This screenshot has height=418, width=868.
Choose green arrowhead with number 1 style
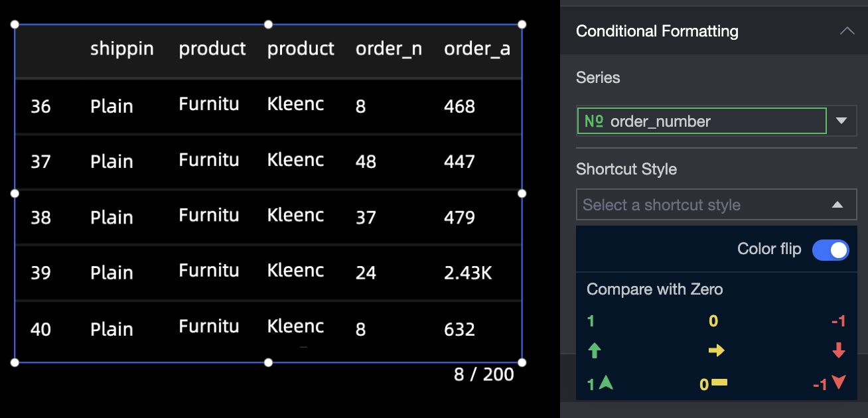(600, 383)
